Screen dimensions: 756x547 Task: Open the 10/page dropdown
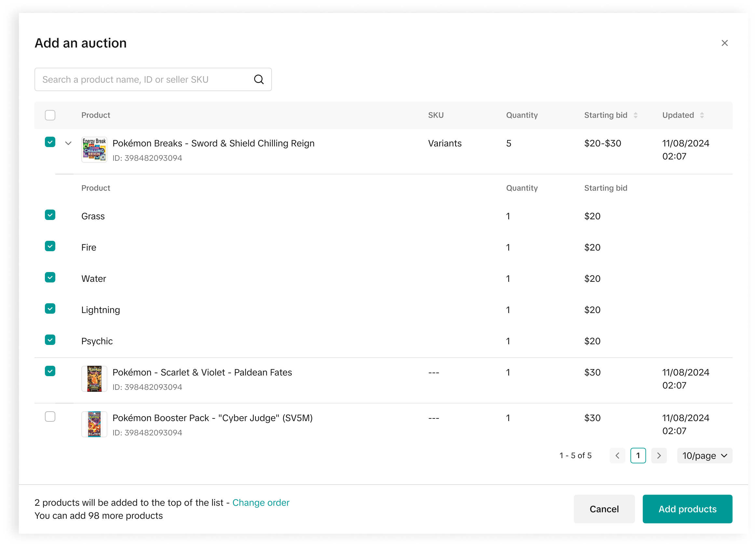point(704,456)
